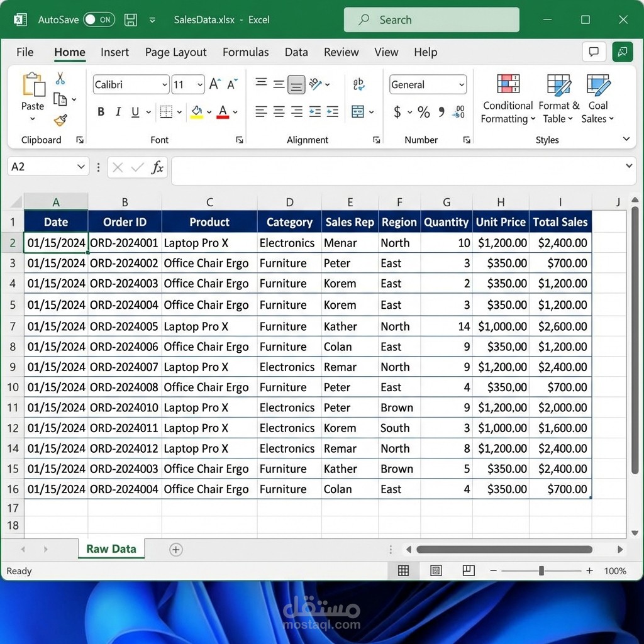The height and width of the screenshot is (644, 644).
Task: Open the Comments pane button
Action: pos(594,52)
